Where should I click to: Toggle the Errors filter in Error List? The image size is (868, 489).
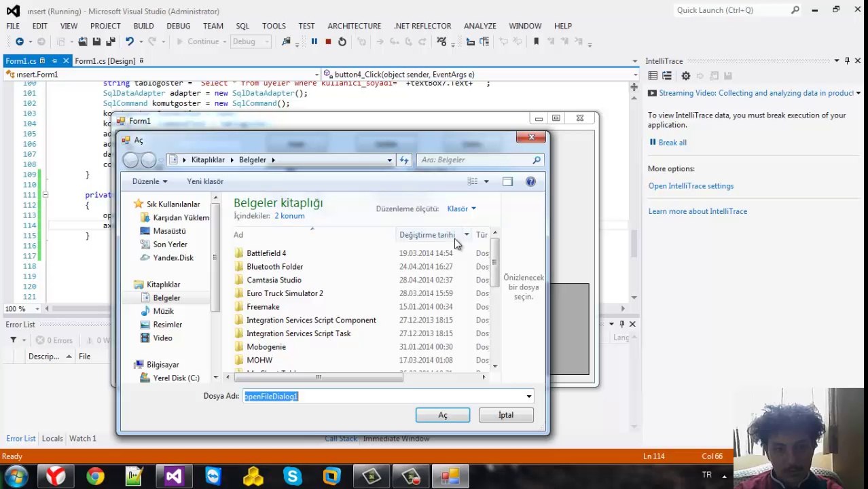pyautogui.click(x=54, y=340)
